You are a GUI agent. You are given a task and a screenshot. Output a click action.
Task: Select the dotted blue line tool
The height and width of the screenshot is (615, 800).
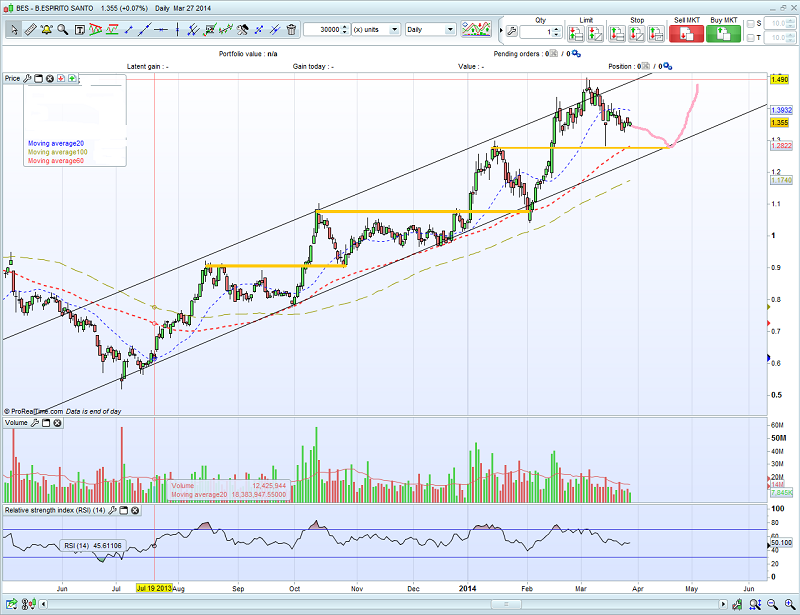(x=259, y=30)
